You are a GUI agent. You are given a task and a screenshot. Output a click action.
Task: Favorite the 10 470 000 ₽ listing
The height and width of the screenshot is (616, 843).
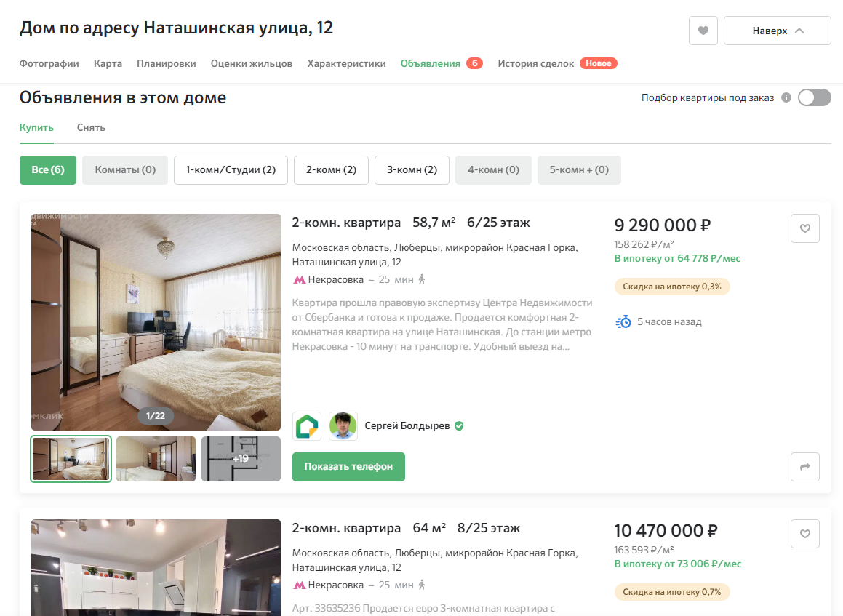pyautogui.click(x=805, y=534)
